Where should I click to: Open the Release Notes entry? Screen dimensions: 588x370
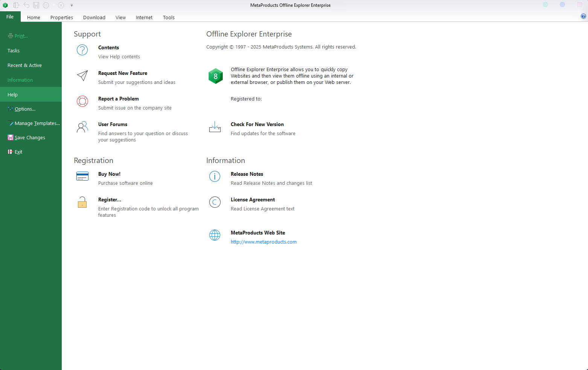click(247, 174)
